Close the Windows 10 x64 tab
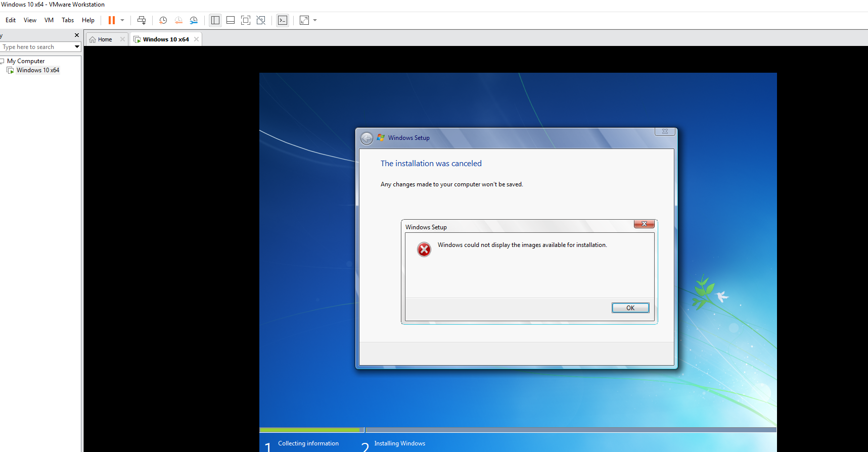868x452 pixels. pyautogui.click(x=196, y=39)
